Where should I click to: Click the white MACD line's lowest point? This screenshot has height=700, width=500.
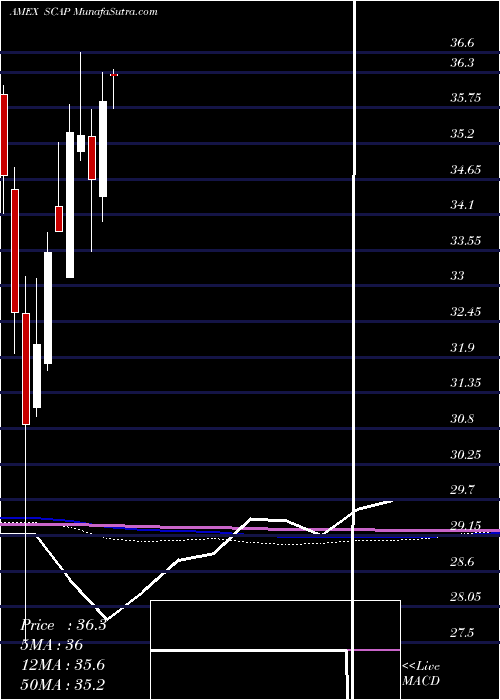(108, 620)
